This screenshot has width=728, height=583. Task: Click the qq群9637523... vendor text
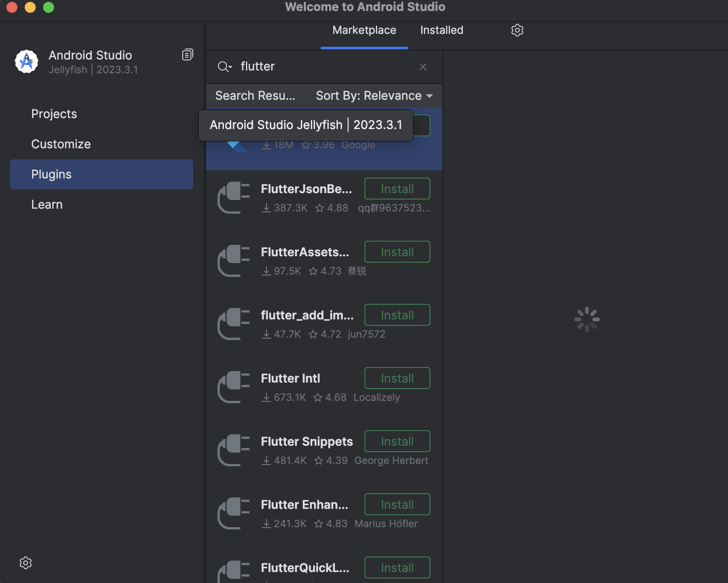pyautogui.click(x=394, y=208)
